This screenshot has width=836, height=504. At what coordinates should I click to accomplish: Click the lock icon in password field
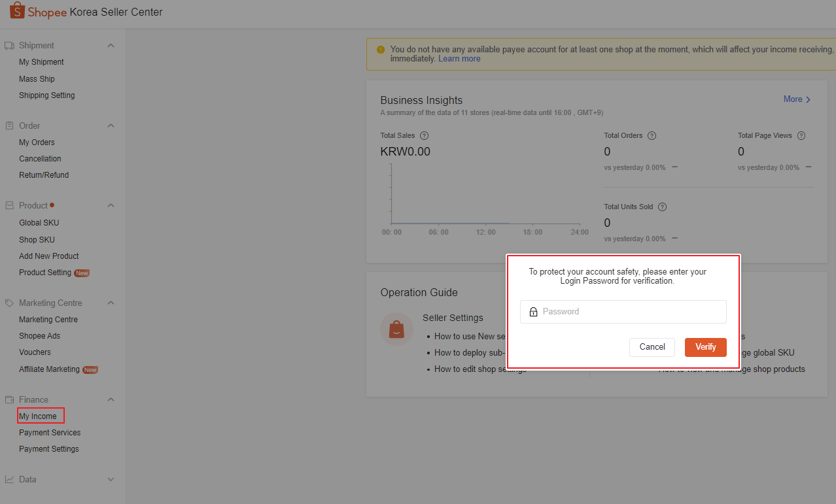(533, 312)
